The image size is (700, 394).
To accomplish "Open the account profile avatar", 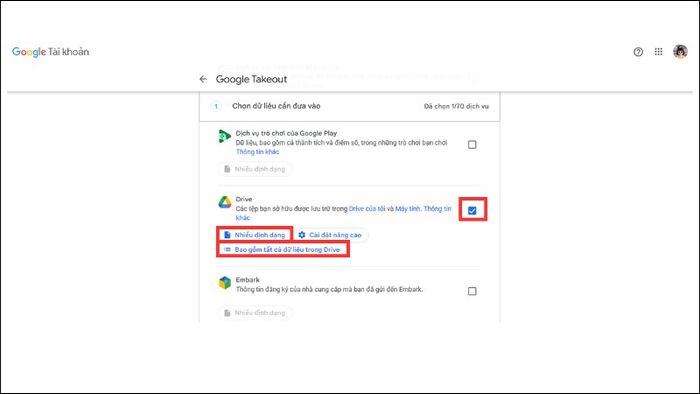I will coord(680,52).
